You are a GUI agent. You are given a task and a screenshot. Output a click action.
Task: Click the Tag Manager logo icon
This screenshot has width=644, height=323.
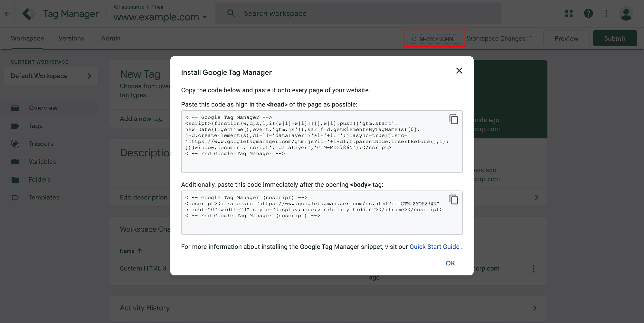29,14
